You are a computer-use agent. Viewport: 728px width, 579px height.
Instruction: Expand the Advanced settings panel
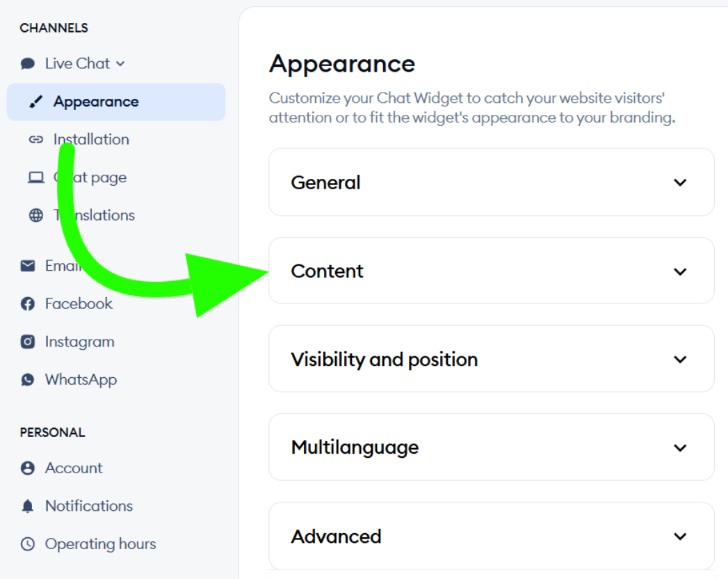pos(680,537)
